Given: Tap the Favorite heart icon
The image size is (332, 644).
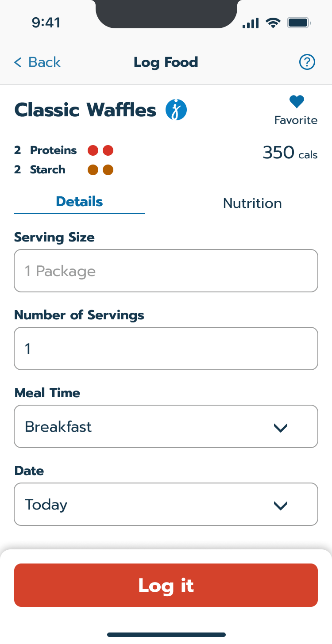Looking at the screenshot, I should pyautogui.click(x=296, y=102).
